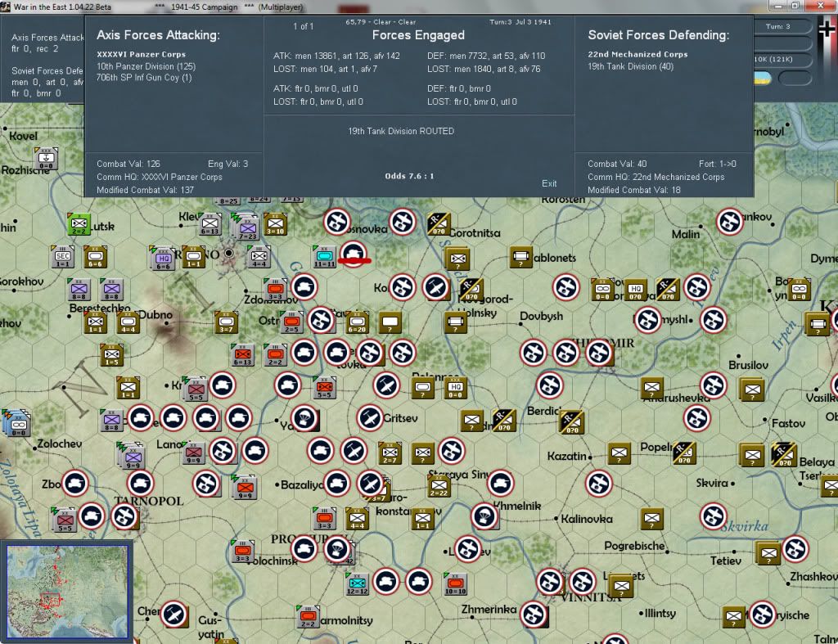The height and width of the screenshot is (644, 838).
Task: Select the 1=5 infantry counter
Action: coord(111,355)
